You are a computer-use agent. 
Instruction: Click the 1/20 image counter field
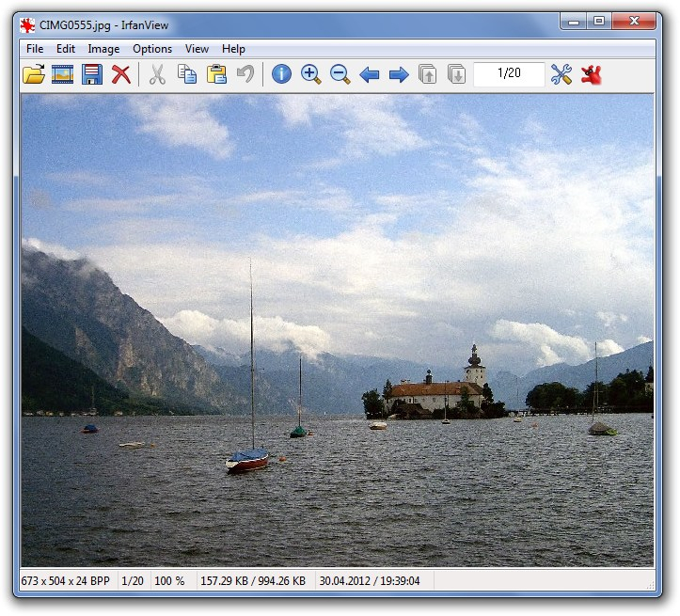pos(509,74)
